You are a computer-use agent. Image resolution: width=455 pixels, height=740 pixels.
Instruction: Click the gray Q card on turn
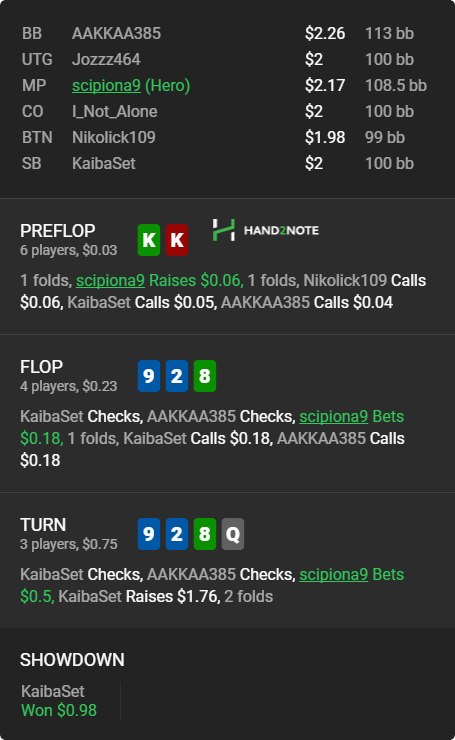click(233, 534)
